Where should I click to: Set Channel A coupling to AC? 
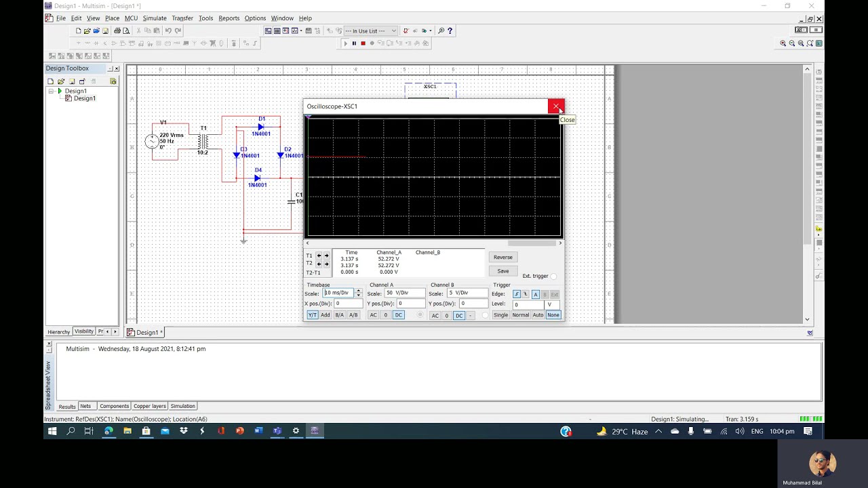373,315
